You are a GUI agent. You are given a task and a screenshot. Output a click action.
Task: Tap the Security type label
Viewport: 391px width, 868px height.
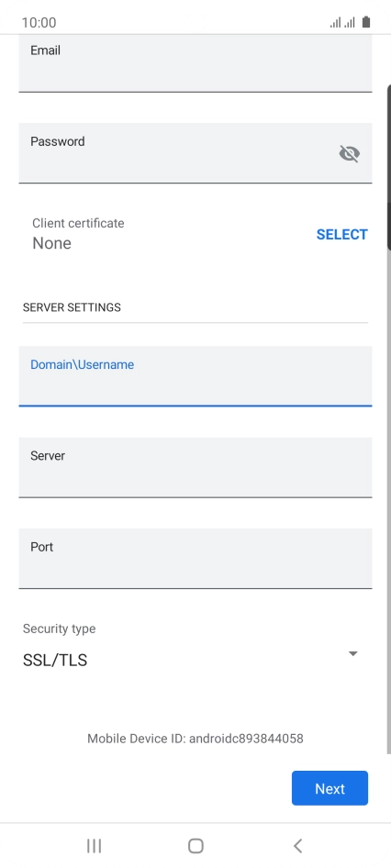[60, 629]
